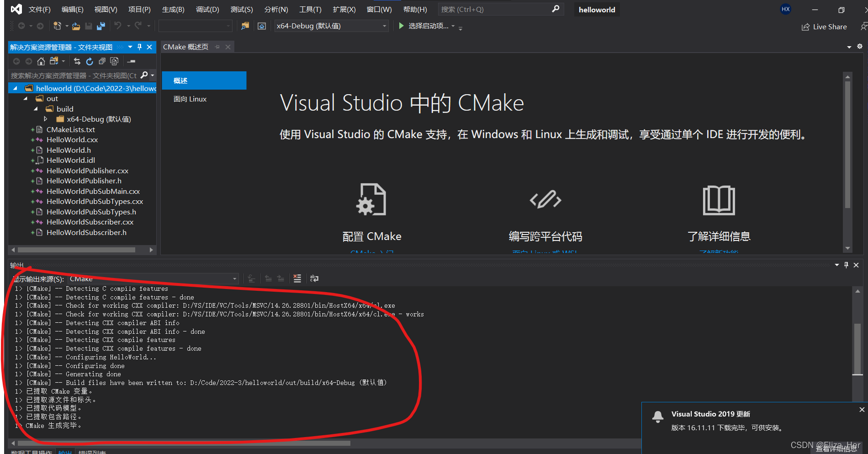
Task: Click the Live Share button
Action: click(824, 27)
